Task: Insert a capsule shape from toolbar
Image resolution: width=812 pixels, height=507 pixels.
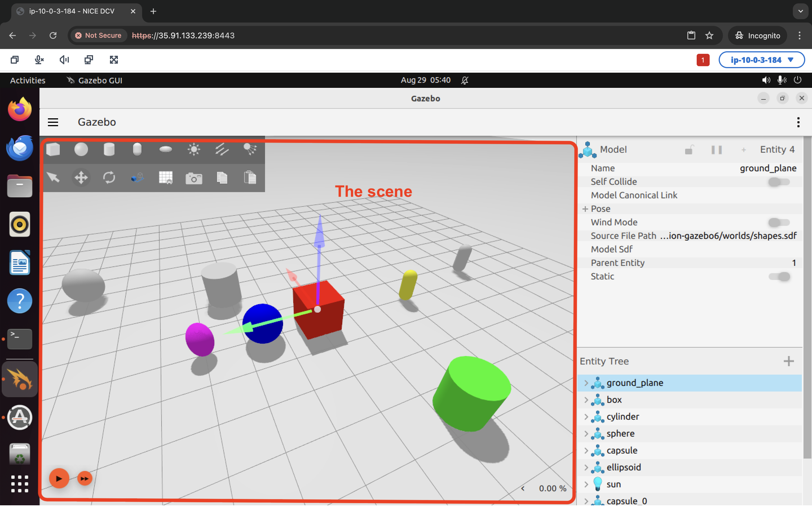Action: coord(137,150)
